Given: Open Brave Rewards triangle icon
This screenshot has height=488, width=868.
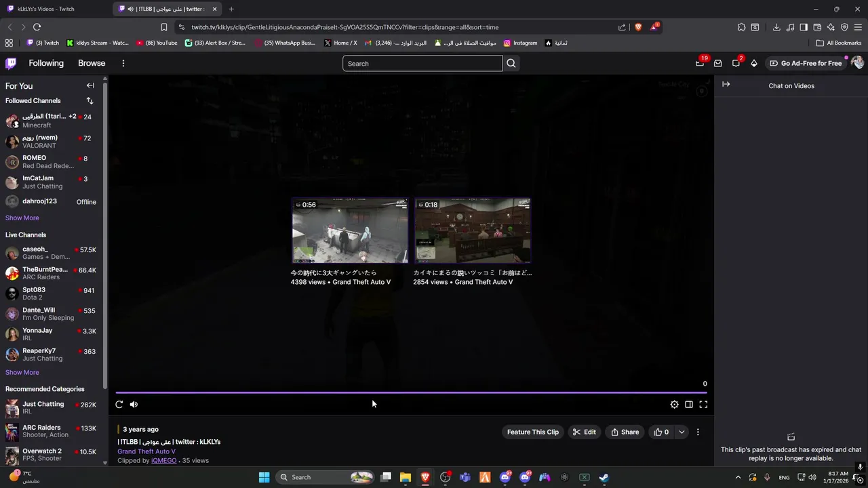Looking at the screenshot, I should [x=654, y=27].
